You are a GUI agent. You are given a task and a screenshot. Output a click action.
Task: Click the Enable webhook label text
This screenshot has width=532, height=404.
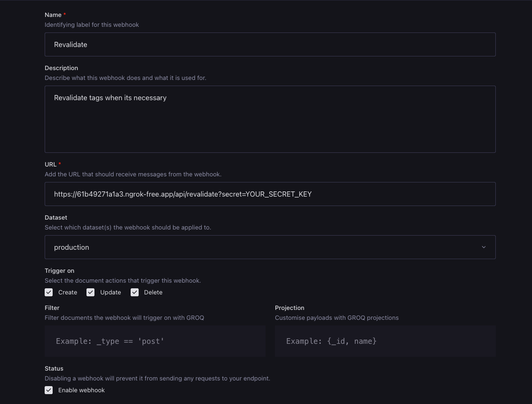[x=81, y=390]
